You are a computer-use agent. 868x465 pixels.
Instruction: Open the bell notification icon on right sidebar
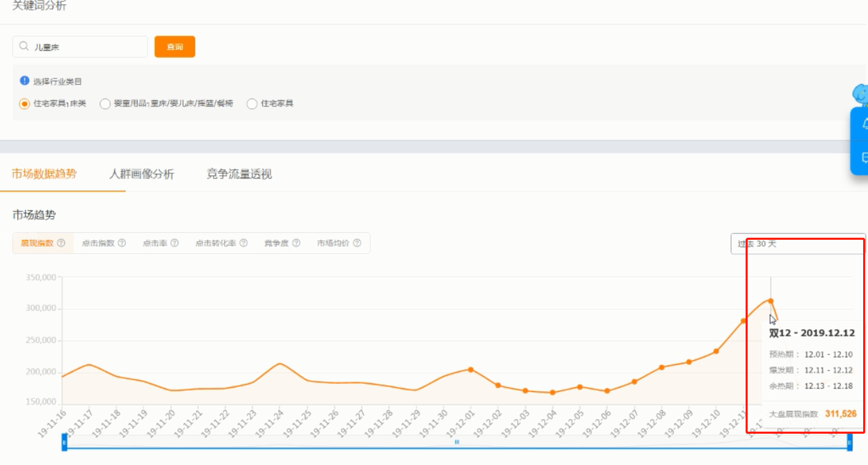pos(865,124)
